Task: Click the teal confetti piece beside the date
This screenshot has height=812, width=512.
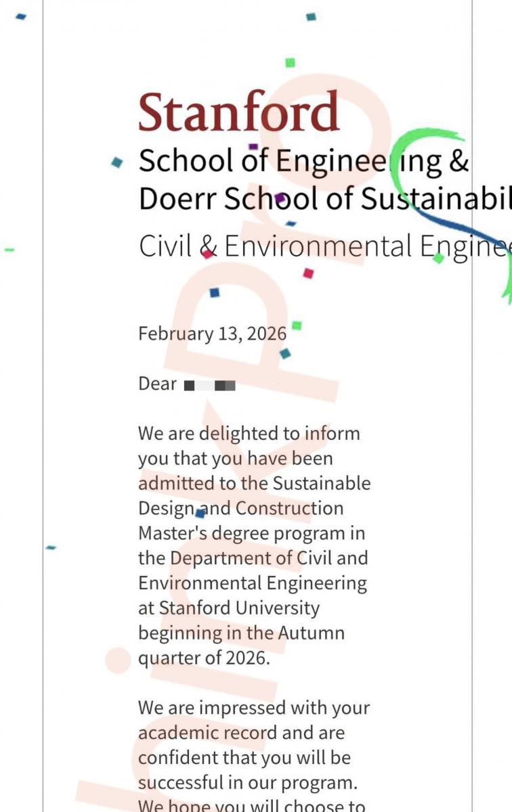Action: click(285, 353)
